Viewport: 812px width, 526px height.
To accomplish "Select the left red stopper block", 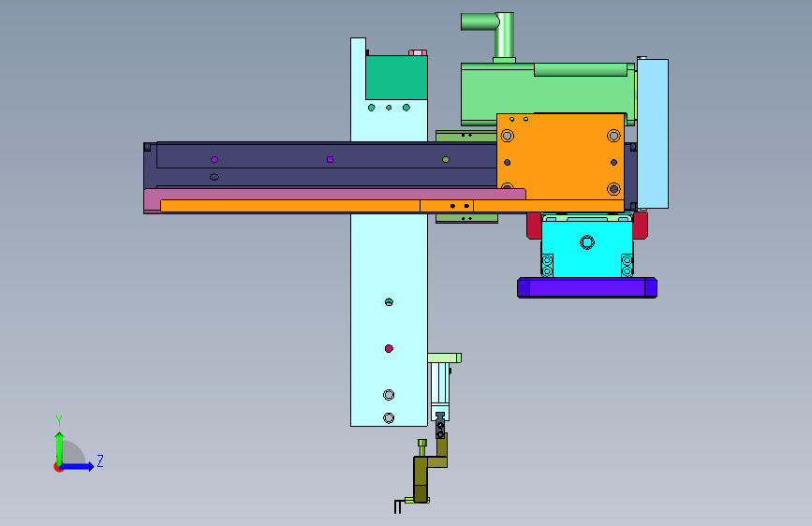I will point(534,226).
